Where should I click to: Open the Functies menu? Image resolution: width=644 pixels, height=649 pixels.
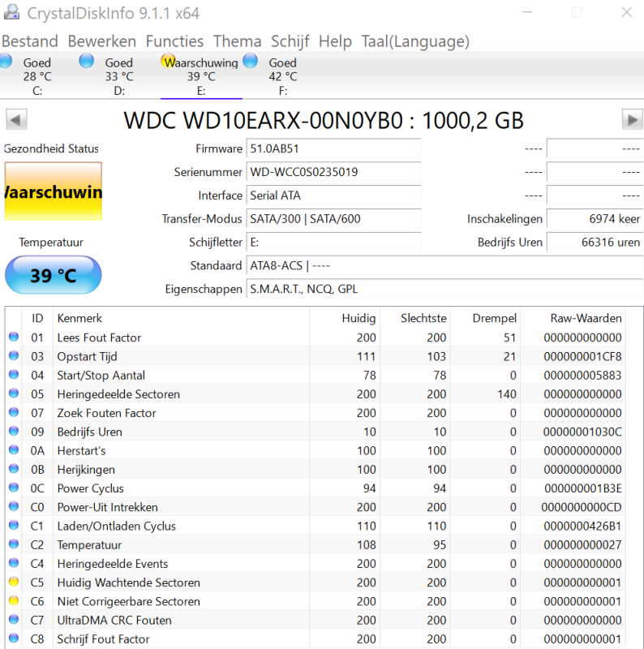pyautogui.click(x=174, y=41)
